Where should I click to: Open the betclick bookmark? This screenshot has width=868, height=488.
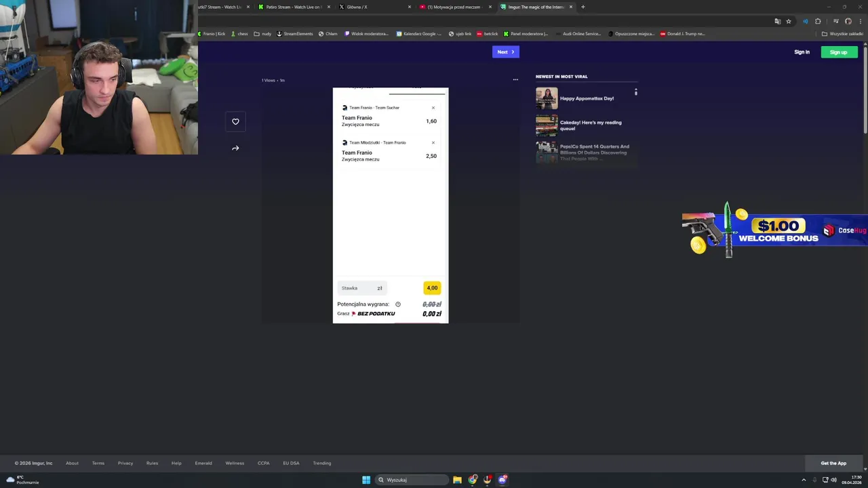[x=488, y=33]
